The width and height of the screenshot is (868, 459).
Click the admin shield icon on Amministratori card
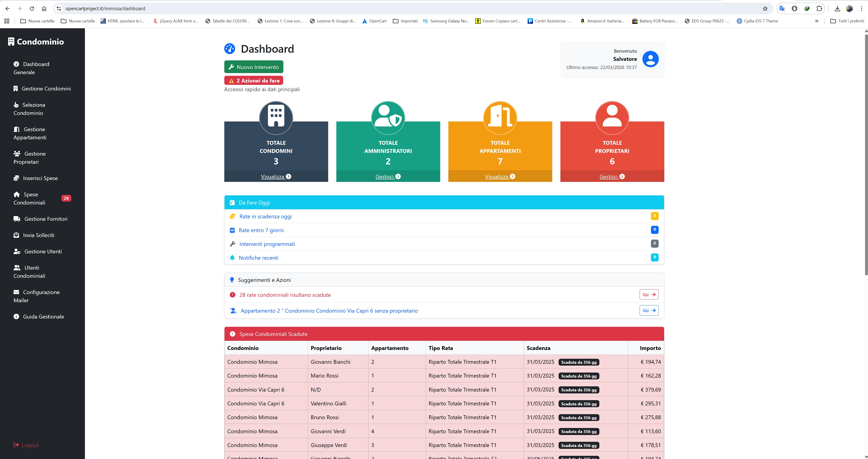click(x=388, y=117)
